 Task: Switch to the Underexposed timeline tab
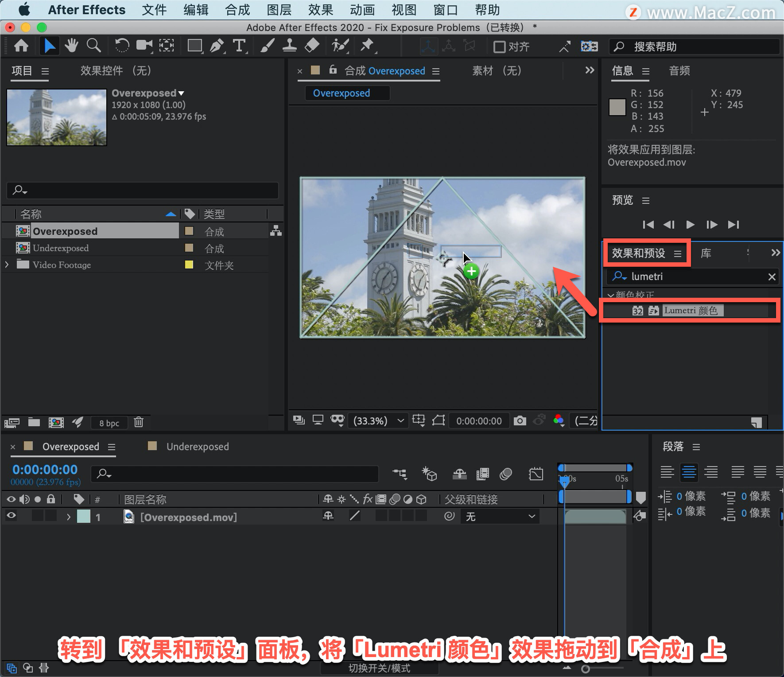198,447
